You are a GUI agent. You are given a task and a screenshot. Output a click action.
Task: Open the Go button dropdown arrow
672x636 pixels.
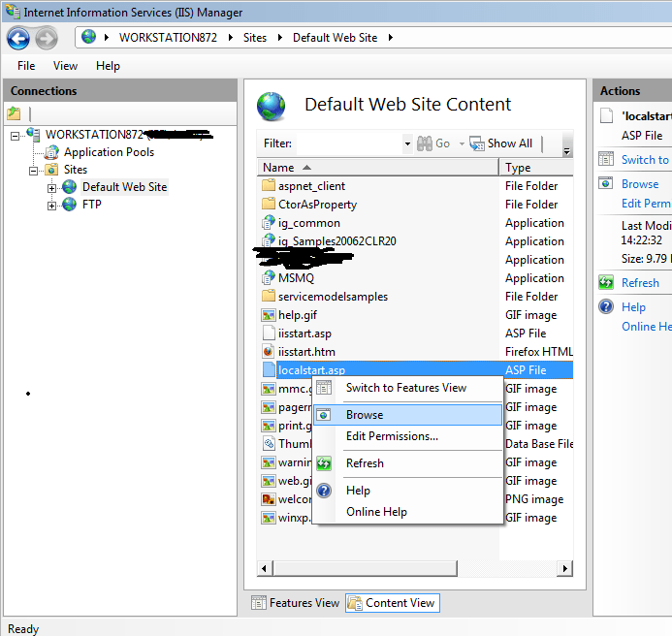462,143
